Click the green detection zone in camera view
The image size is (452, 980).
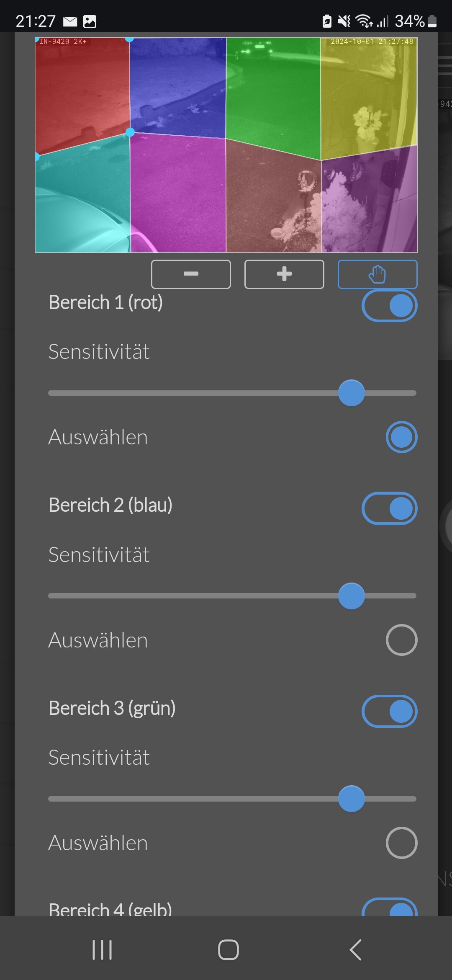pos(273,96)
